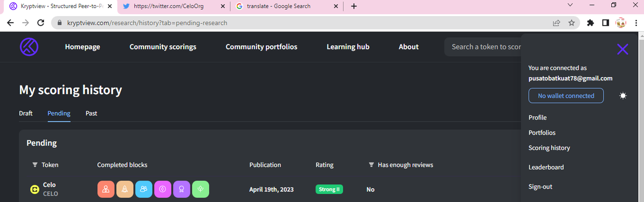Image resolution: width=644 pixels, height=202 pixels.
Task: Click the orange rocket block icon for Celo
Action: (125, 189)
